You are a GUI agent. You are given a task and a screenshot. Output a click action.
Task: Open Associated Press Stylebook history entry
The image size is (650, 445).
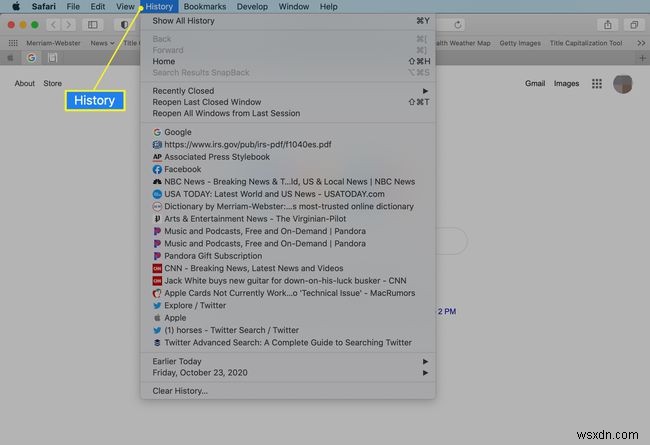click(288, 157)
